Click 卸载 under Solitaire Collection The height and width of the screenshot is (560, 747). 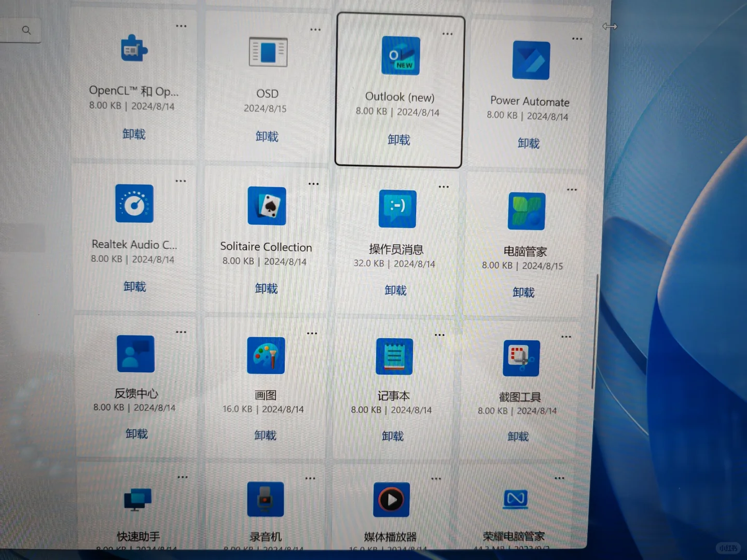[267, 288]
